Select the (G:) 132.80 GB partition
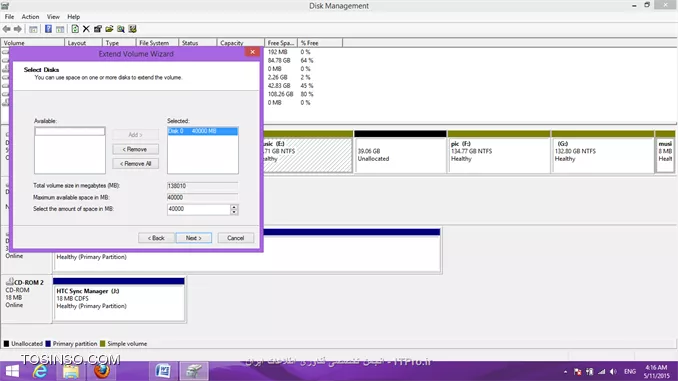The image size is (678, 381). point(603,152)
